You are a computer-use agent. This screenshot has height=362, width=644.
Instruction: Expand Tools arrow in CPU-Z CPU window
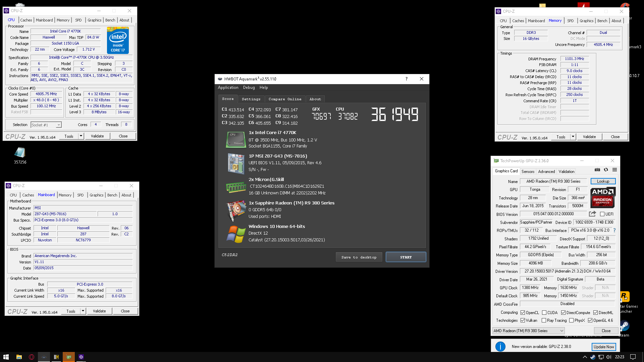point(81,136)
